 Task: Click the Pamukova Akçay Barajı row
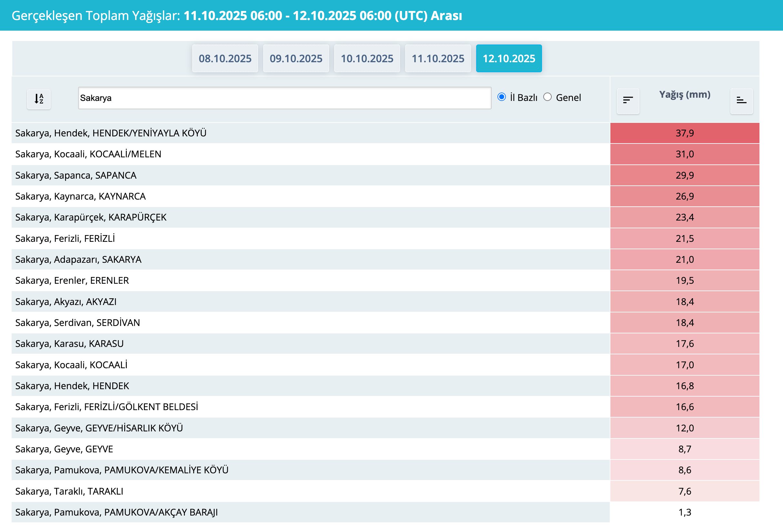point(116,512)
